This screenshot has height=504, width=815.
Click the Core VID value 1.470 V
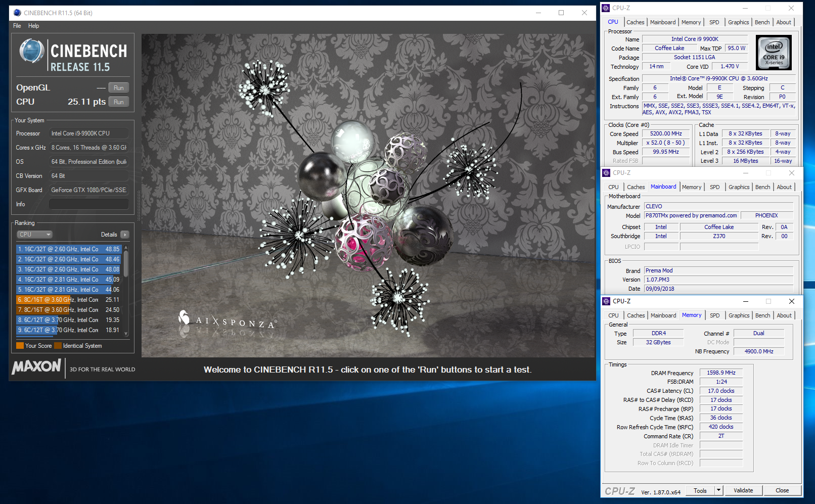[730, 67]
